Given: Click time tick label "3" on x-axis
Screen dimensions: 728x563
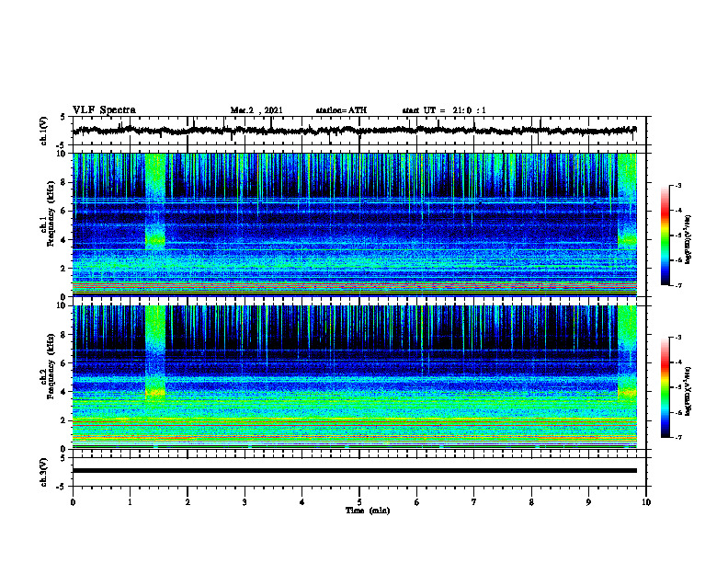Looking at the screenshot, I should coord(245,502).
